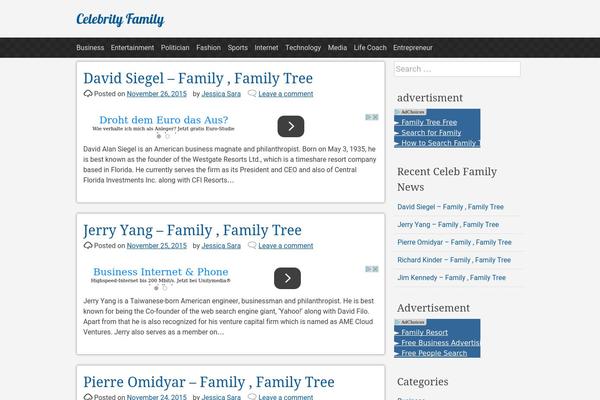Leave a comment on Jerry Yang post
The height and width of the screenshot is (400, 600).
point(286,246)
